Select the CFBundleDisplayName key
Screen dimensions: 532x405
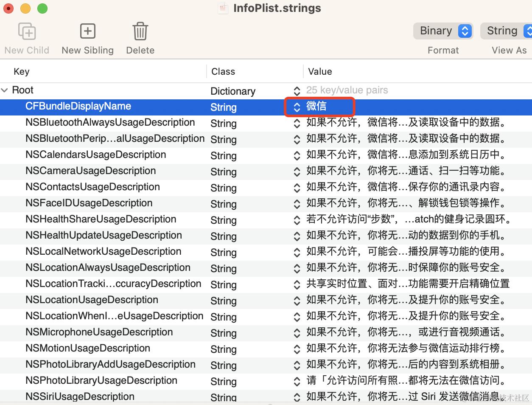pyautogui.click(x=78, y=106)
